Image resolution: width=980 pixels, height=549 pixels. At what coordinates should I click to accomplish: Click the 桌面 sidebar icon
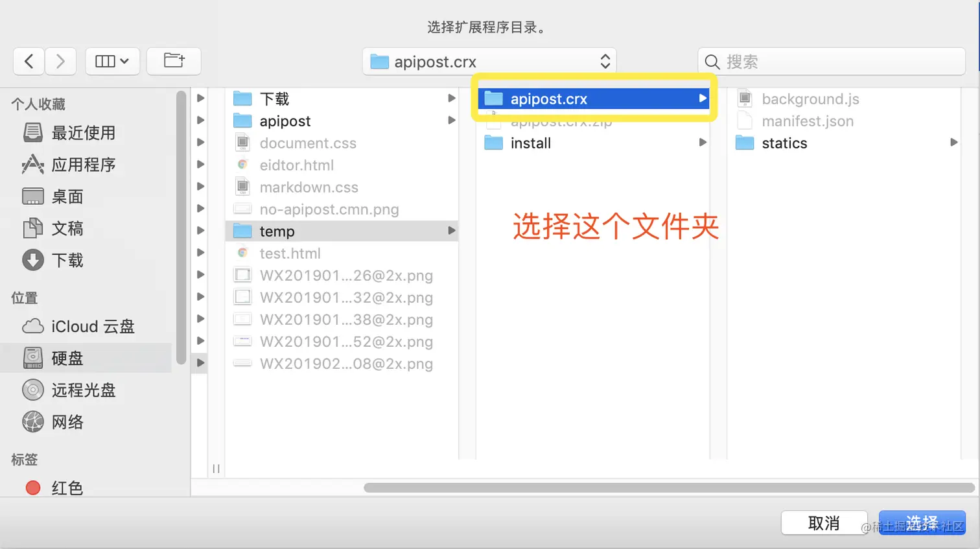[33, 196]
